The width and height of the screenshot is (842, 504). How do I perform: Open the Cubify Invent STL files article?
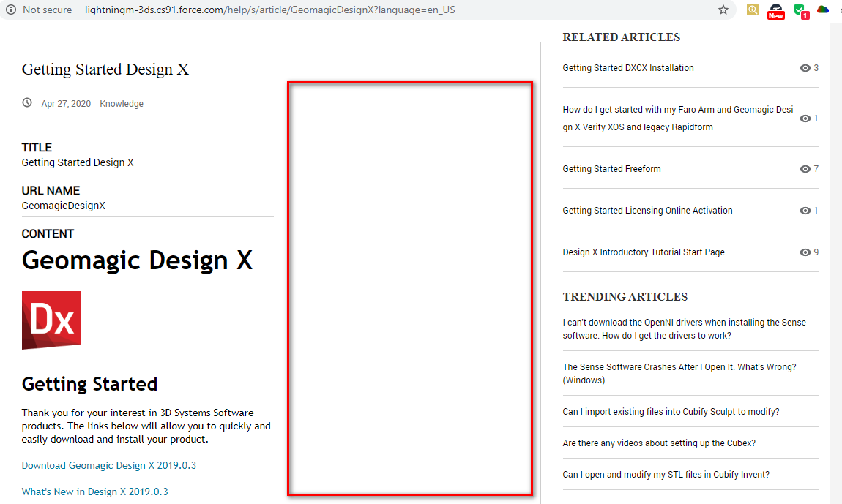tap(666, 475)
